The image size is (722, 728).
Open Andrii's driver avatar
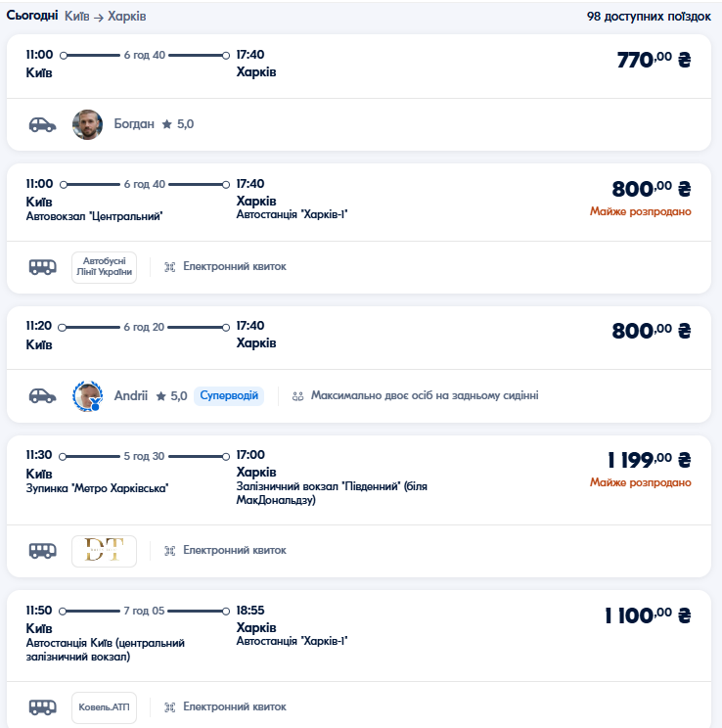[x=87, y=395]
